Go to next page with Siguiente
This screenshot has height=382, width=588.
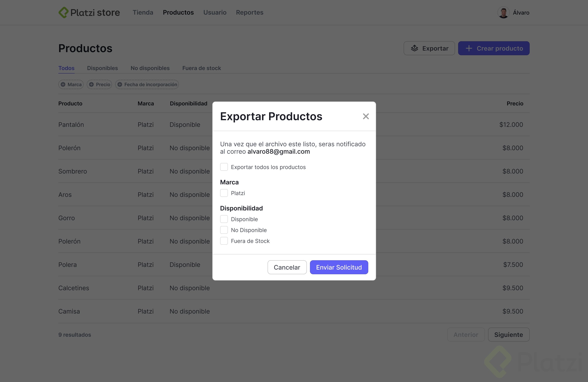click(x=508, y=335)
